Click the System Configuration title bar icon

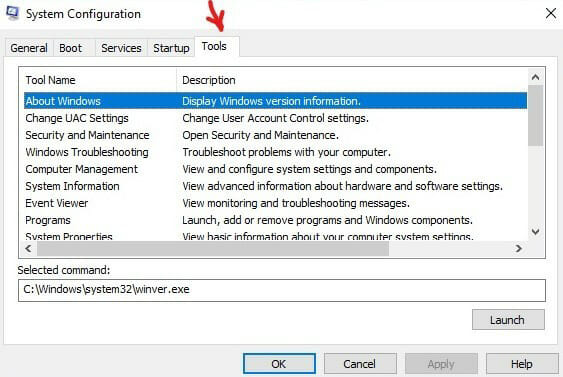[12, 13]
